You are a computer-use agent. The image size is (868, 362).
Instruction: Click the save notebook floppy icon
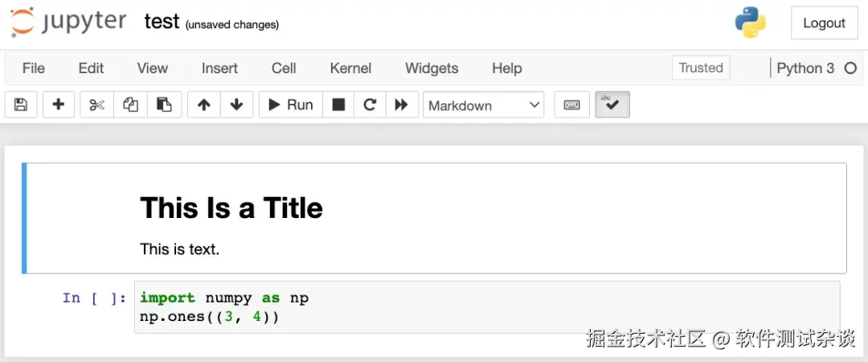[21, 105]
